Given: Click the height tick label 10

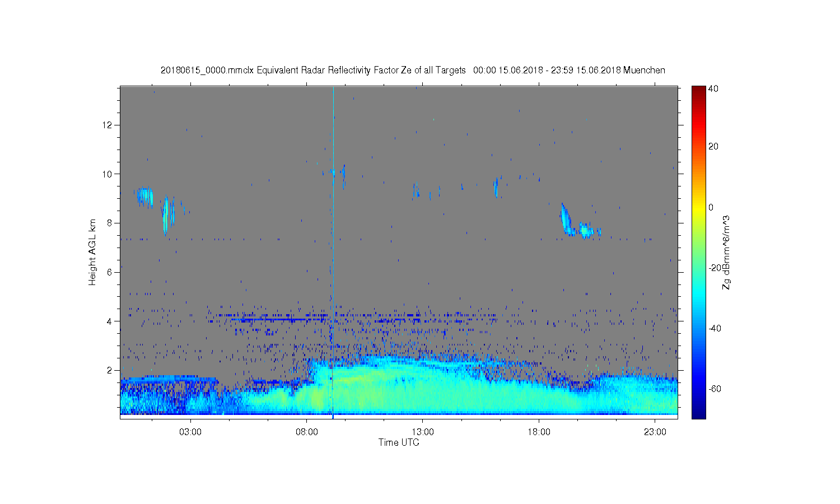Looking at the screenshot, I should pyautogui.click(x=107, y=174).
